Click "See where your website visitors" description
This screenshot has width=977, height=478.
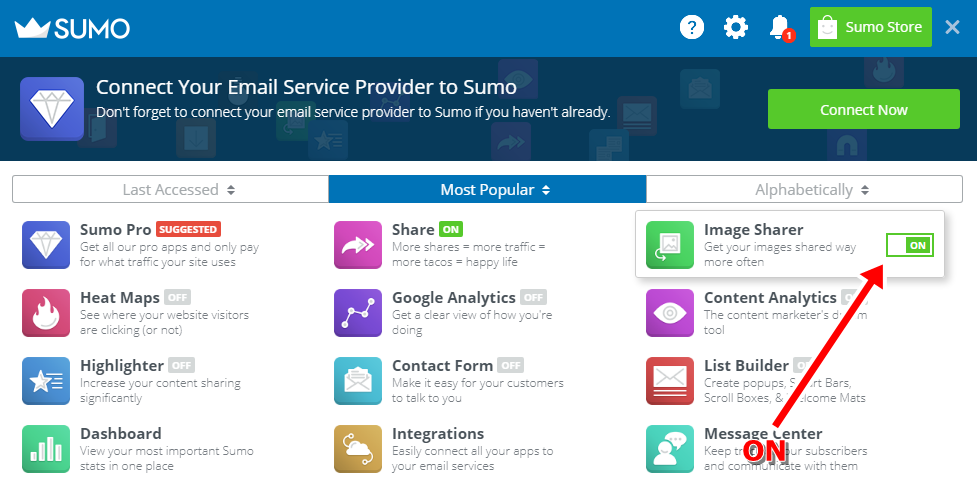point(164,322)
